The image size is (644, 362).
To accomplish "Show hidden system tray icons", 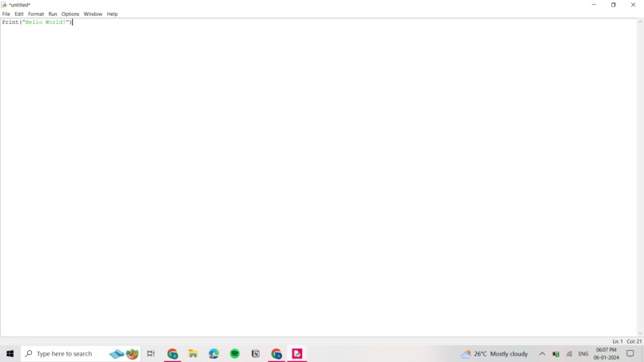I will (x=543, y=354).
